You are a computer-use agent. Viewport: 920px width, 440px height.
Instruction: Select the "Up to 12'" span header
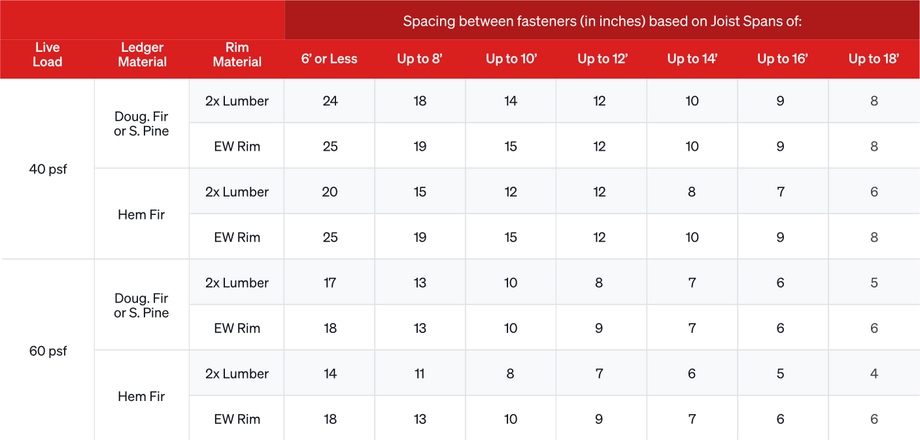(x=602, y=59)
